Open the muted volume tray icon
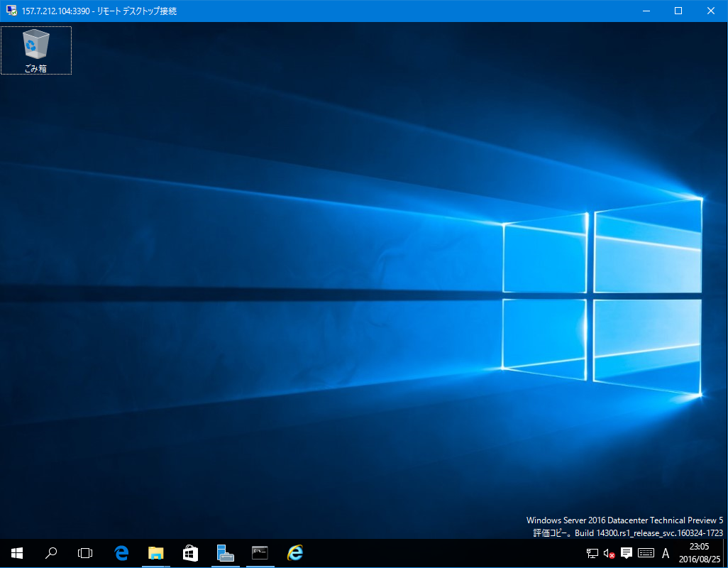 (x=609, y=553)
